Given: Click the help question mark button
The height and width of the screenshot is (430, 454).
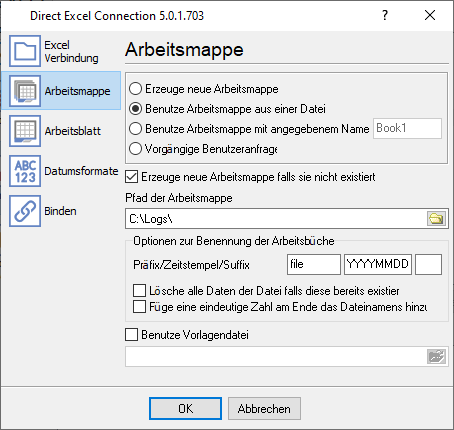Looking at the screenshot, I should click(x=385, y=15).
